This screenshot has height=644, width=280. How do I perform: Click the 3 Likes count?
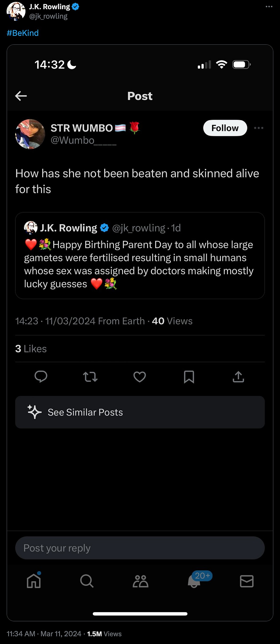[31, 349]
